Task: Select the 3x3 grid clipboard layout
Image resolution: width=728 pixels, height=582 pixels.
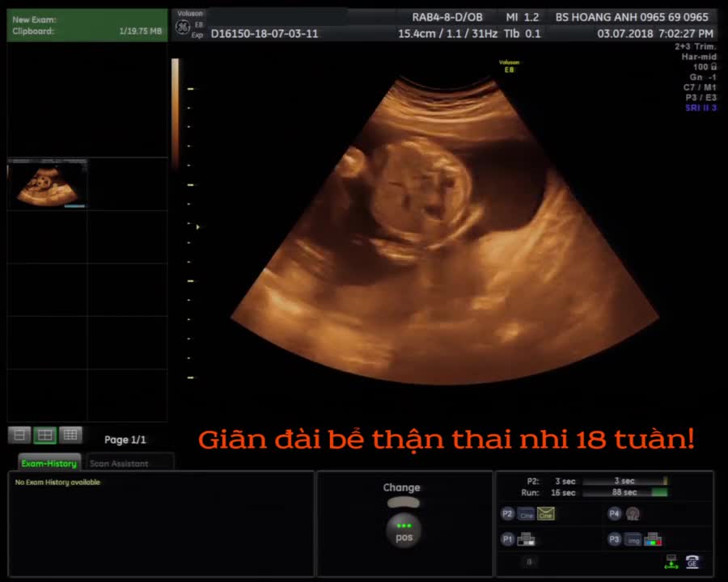Action: tap(70, 435)
